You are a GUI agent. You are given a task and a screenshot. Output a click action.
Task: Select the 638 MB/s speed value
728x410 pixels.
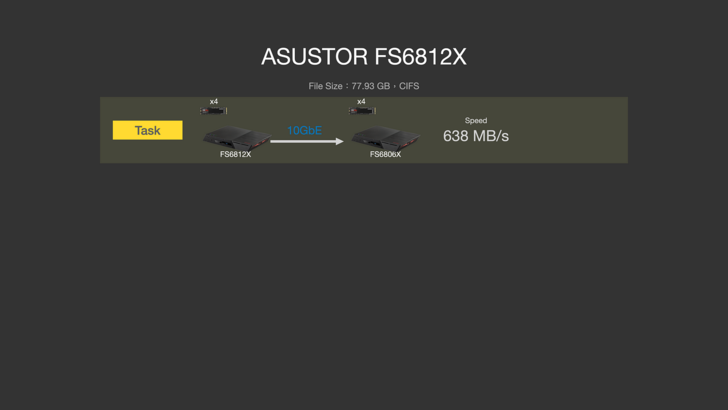[476, 136]
